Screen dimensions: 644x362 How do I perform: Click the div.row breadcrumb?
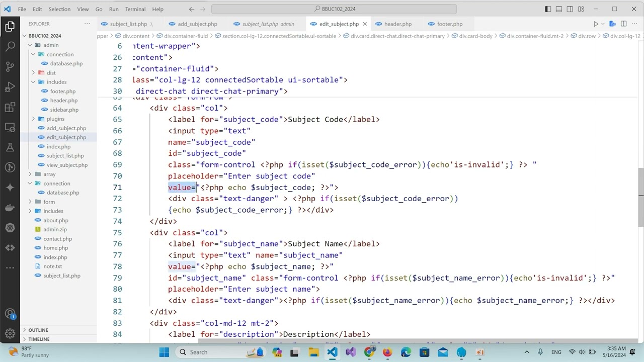coord(587,36)
